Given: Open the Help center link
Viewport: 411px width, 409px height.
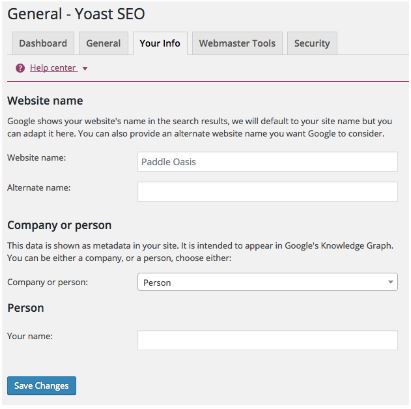Looking at the screenshot, I should coord(53,68).
